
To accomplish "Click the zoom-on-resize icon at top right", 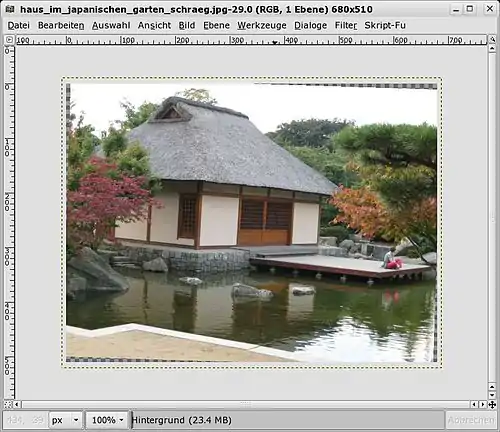I will pyautogui.click(x=492, y=40).
